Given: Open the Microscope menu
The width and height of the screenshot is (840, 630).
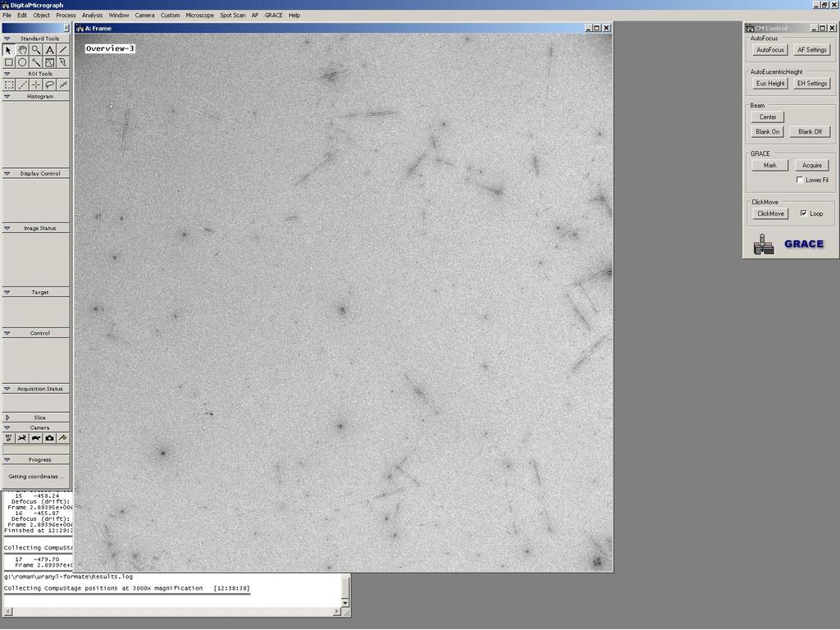Looking at the screenshot, I should (200, 16).
